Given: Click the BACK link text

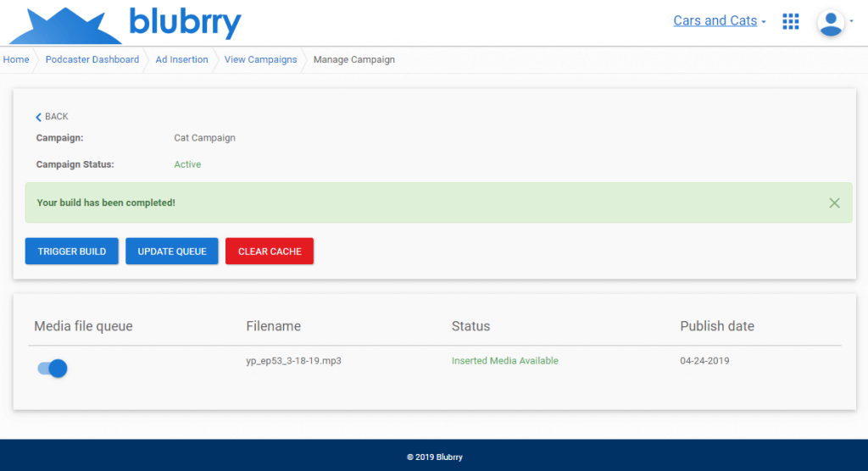Looking at the screenshot, I should point(57,117).
